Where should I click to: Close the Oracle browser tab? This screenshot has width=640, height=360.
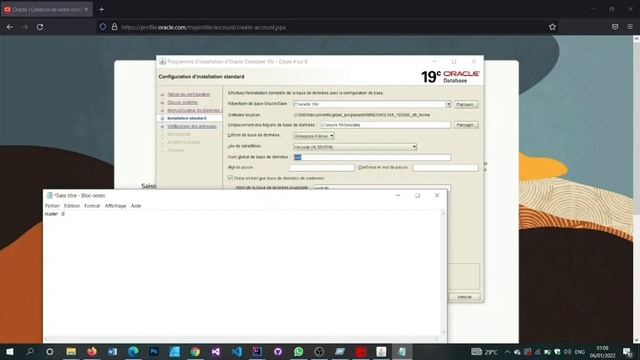click(86, 9)
